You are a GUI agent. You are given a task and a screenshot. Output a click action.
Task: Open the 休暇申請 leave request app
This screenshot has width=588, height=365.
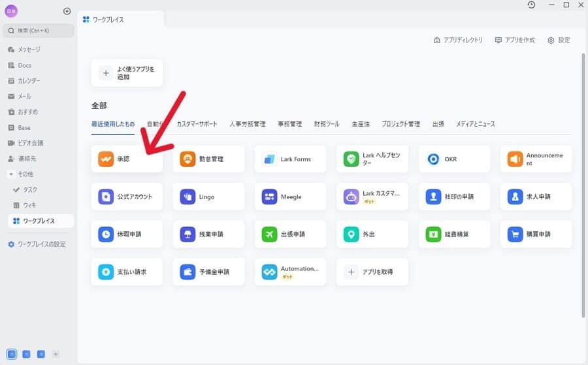(127, 234)
